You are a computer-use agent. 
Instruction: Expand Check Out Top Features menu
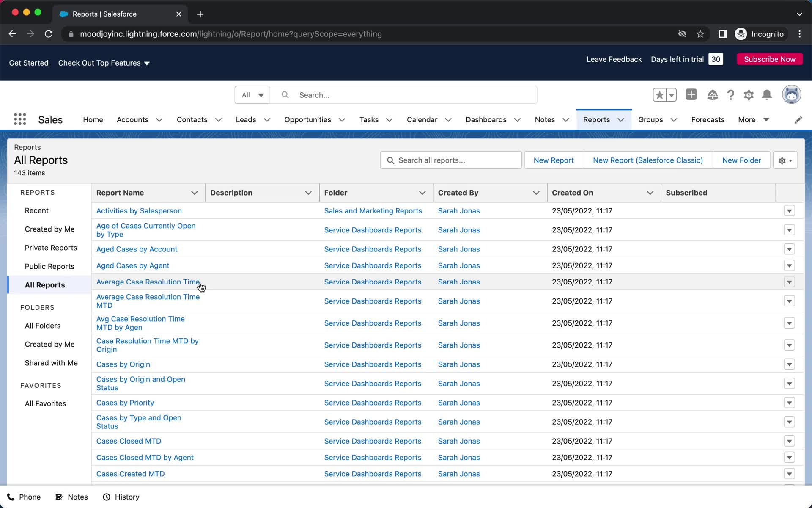point(104,63)
